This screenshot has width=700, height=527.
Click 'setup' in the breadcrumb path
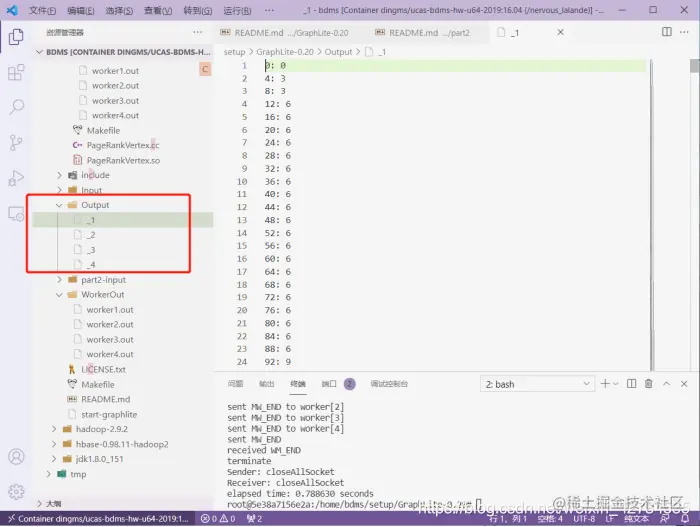click(234, 52)
